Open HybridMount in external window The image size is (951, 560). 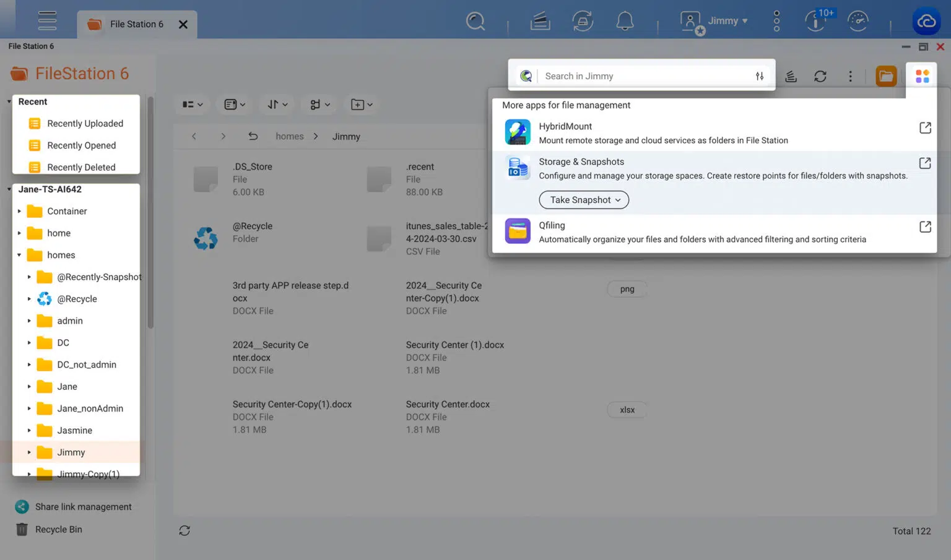point(925,128)
